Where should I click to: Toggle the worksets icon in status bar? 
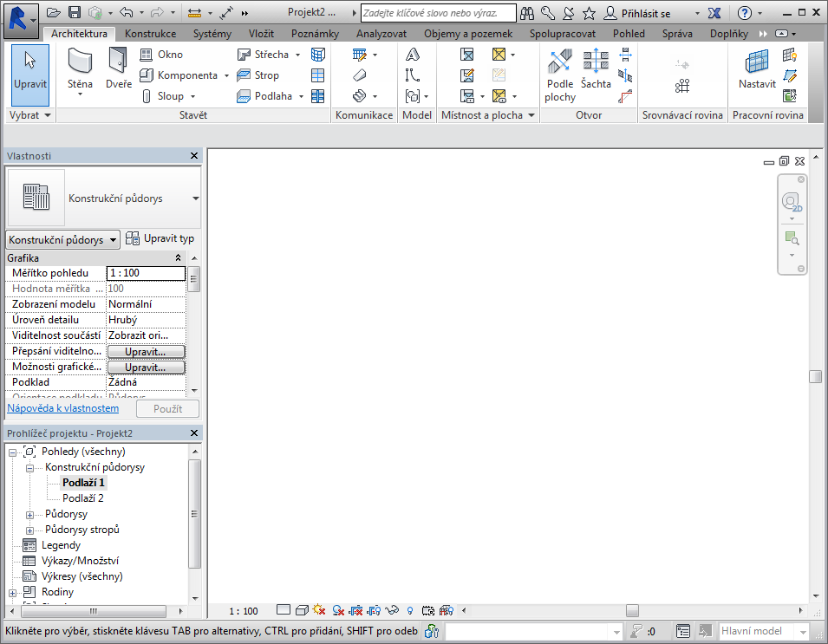click(432, 631)
